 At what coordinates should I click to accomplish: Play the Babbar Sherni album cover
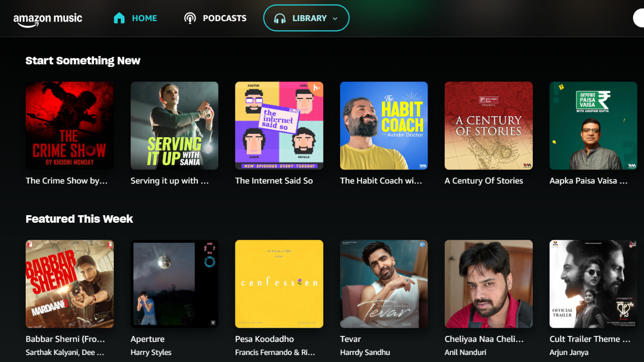[x=69, y=284]
